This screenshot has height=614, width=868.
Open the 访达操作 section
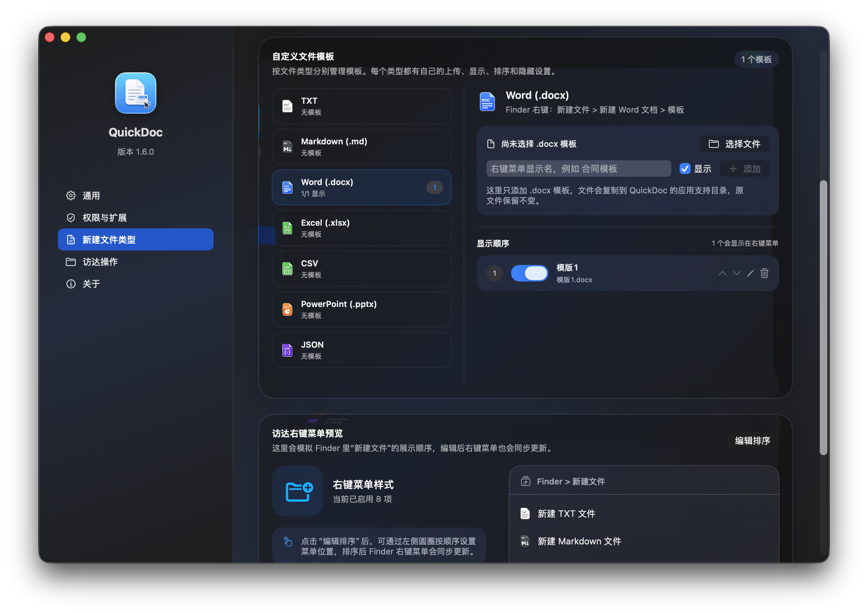click(x=135, y=262)
